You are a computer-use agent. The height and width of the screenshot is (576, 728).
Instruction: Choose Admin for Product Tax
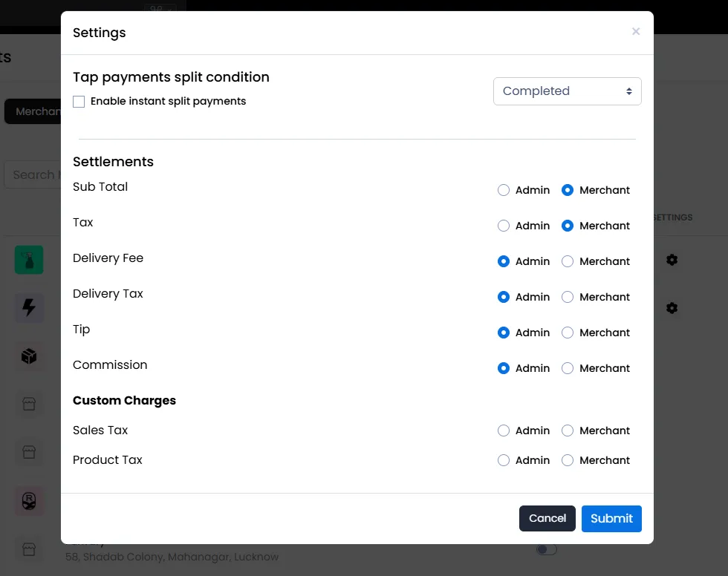(504, 460)
